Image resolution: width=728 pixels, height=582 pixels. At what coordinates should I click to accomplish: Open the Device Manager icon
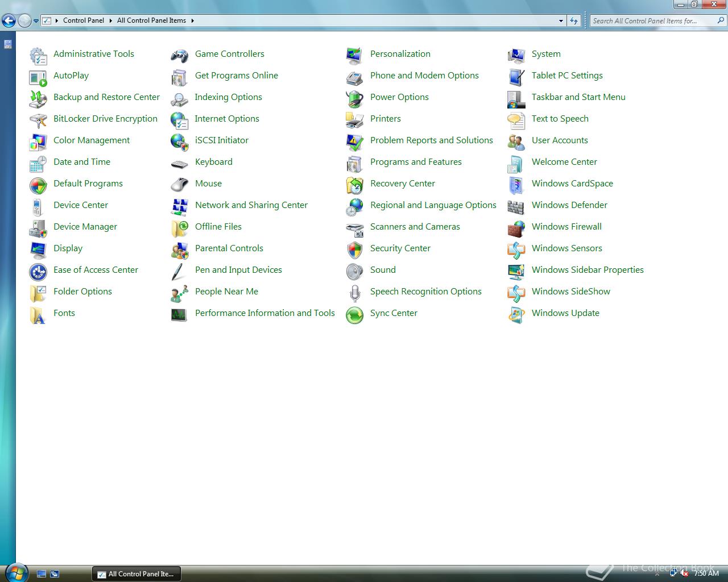click(38, 228)
